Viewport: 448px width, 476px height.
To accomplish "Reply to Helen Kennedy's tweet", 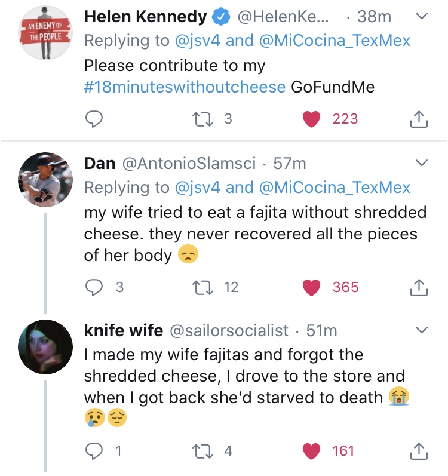I will (x=94, y=119).
